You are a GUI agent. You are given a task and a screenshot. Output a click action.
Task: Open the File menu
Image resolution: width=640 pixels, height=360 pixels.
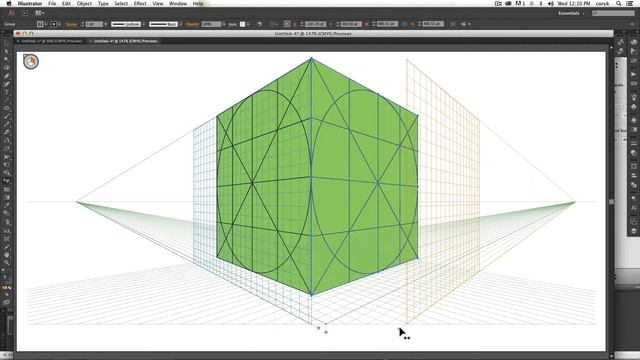[x=52, y=4]
